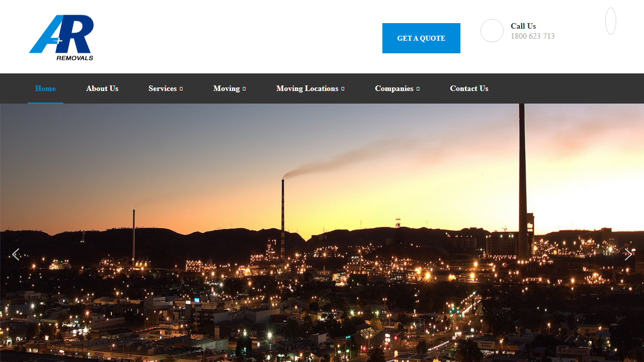
Task: Open the Moving dropdown menu
Action: pos(226,88)
